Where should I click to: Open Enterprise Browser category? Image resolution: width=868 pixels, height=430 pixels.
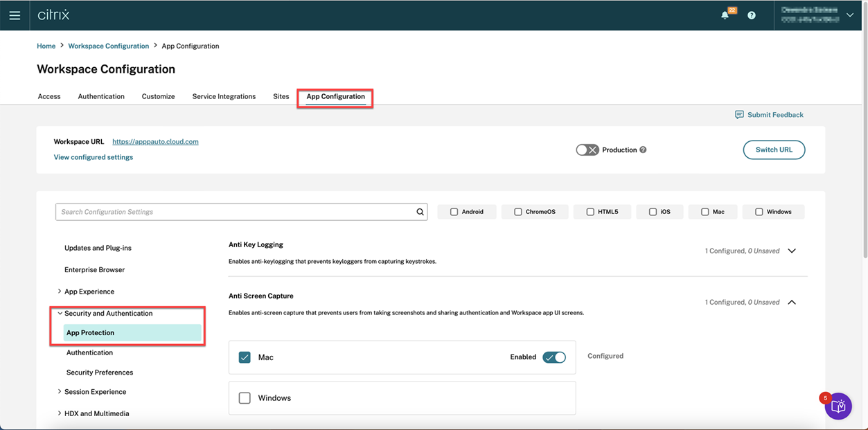tap(94, 269)
